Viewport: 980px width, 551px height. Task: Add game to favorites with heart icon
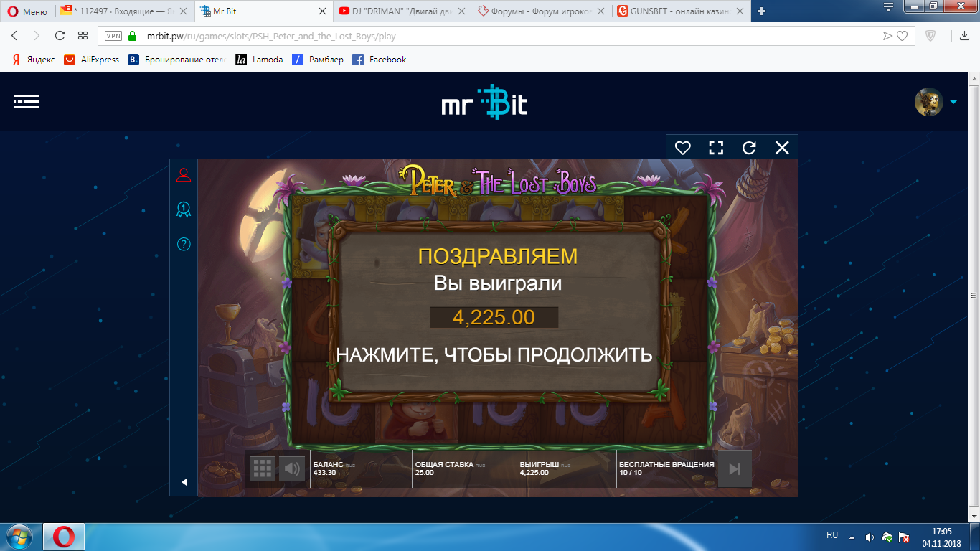(682, 148)
